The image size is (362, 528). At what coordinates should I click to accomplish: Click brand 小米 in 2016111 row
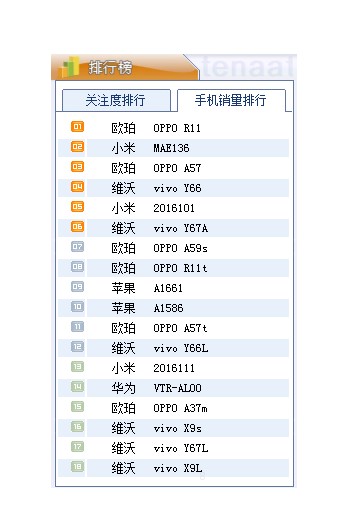click(x=124, y=368)
